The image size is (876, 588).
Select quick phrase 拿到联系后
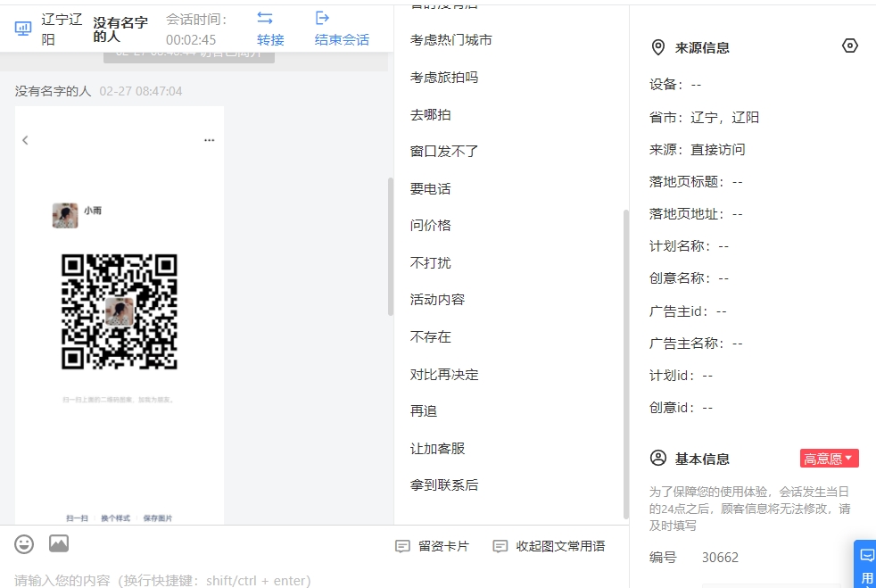[444, 485]
